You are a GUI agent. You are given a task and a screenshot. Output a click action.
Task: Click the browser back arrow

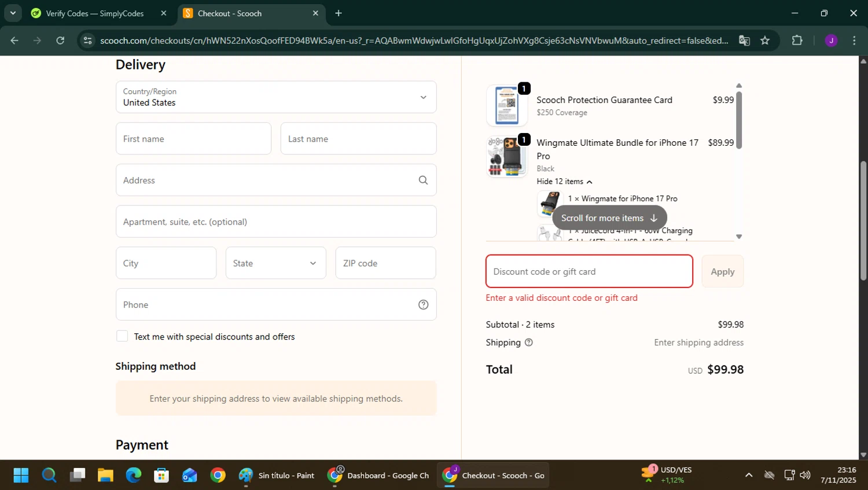click(x=14, y=40)
